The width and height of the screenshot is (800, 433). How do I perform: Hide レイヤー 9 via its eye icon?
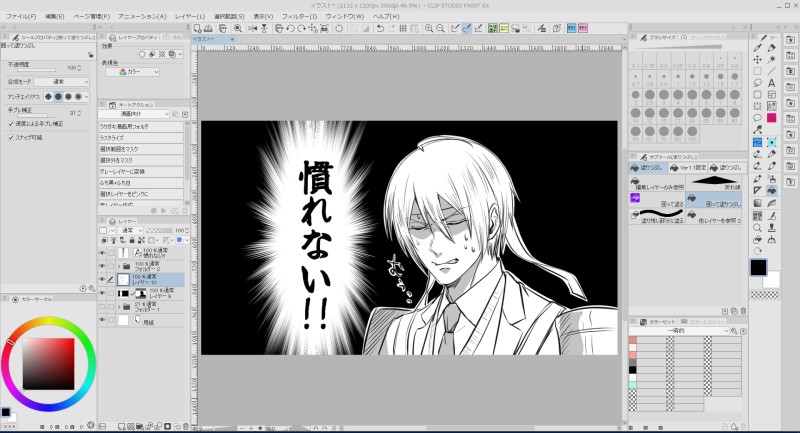pos(102,293)
